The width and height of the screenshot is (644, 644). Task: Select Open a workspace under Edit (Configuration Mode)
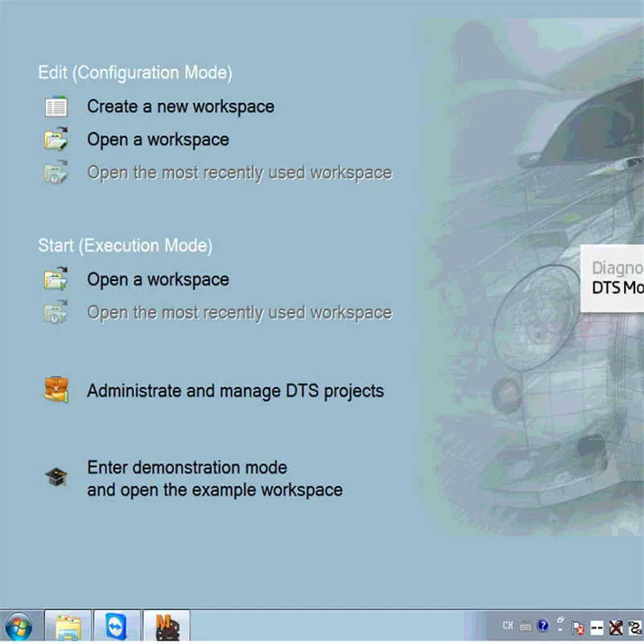coord(158,139)
